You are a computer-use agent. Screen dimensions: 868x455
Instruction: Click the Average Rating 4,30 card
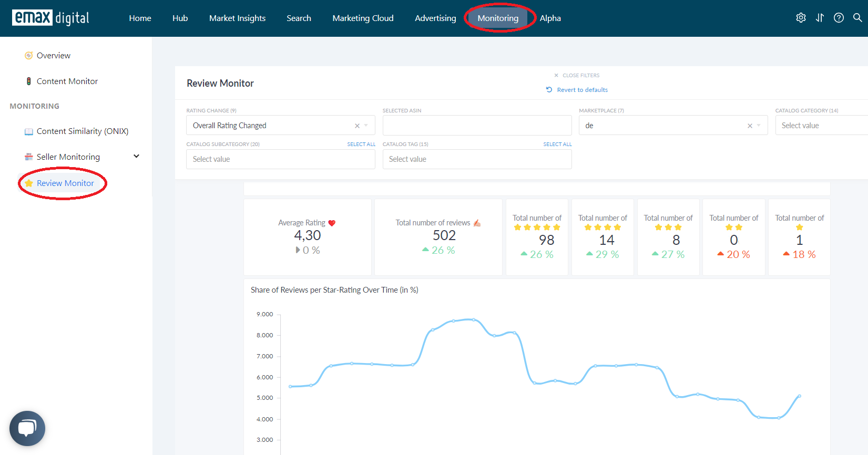coord(308,237)
